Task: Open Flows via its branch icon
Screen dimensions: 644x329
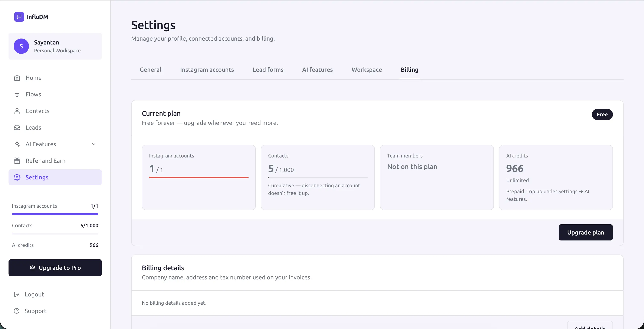Action: pos(17,94)
